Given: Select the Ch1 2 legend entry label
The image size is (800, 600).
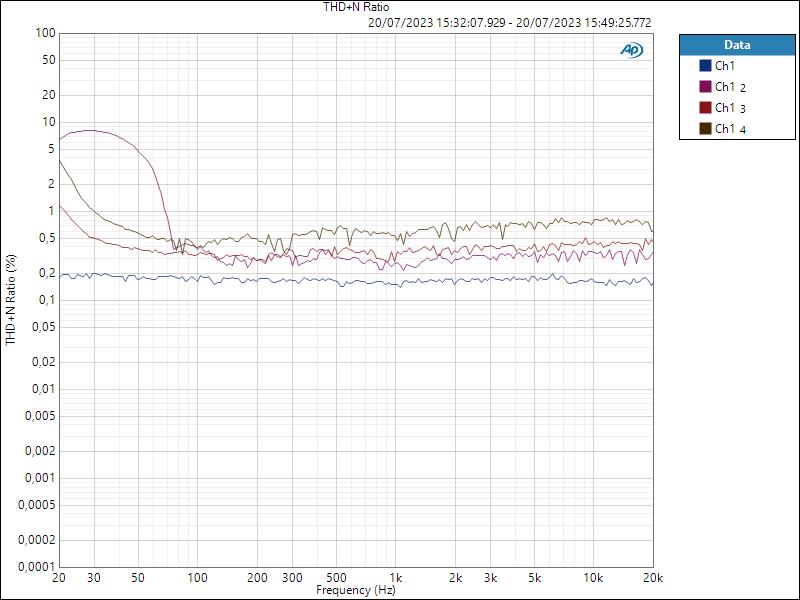Looking at the screenshot, I should 731,87.
